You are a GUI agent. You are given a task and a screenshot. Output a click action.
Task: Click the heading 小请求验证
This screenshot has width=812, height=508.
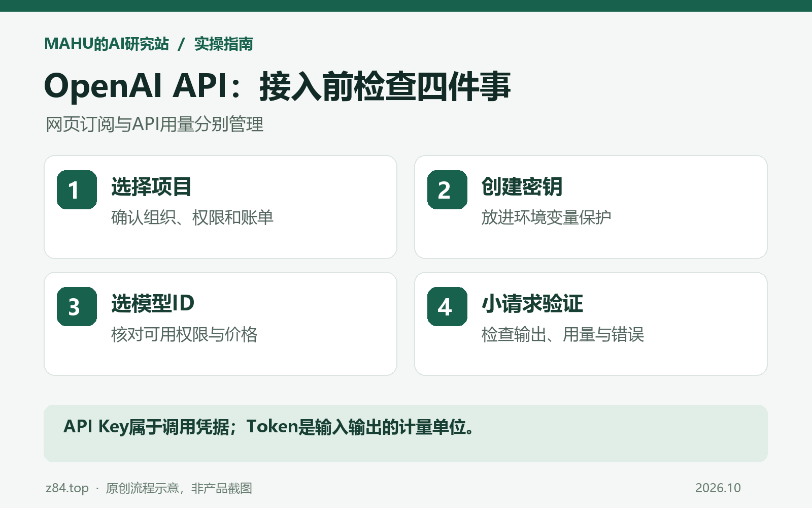click(x=532, y=304)
